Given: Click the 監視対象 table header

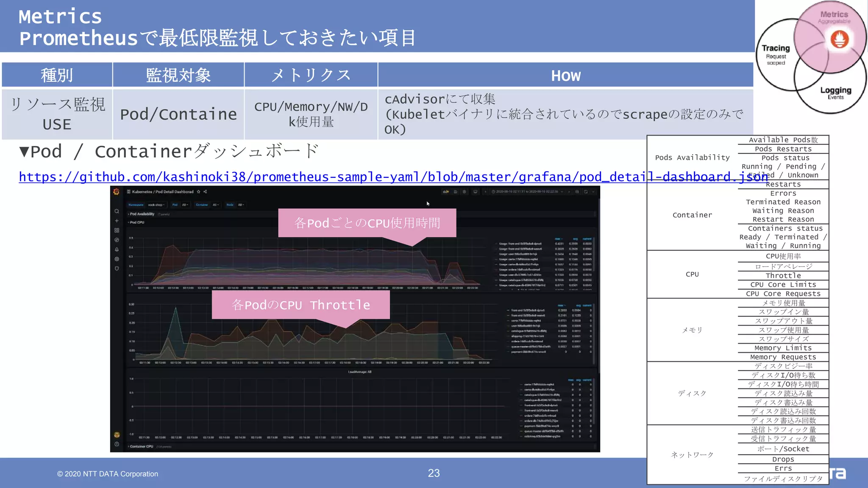Looking at the screenshot, I should tap(178, 75).
